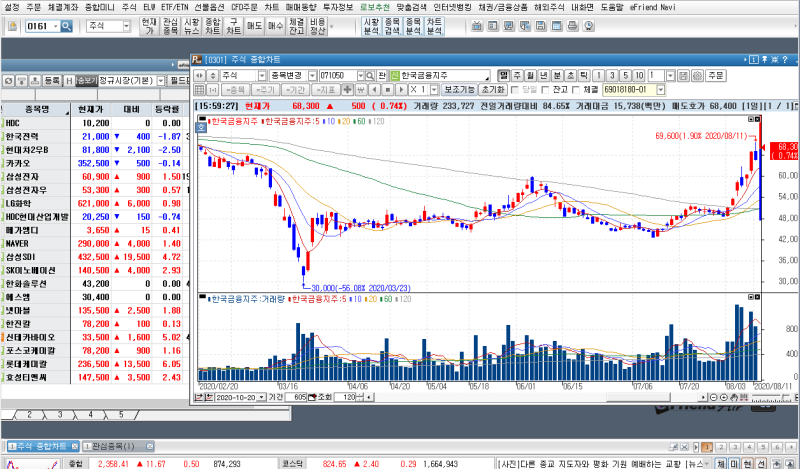Open the ETF/ETN menu
Viewport: 800px width, 469px height.
tap(174, 7)
